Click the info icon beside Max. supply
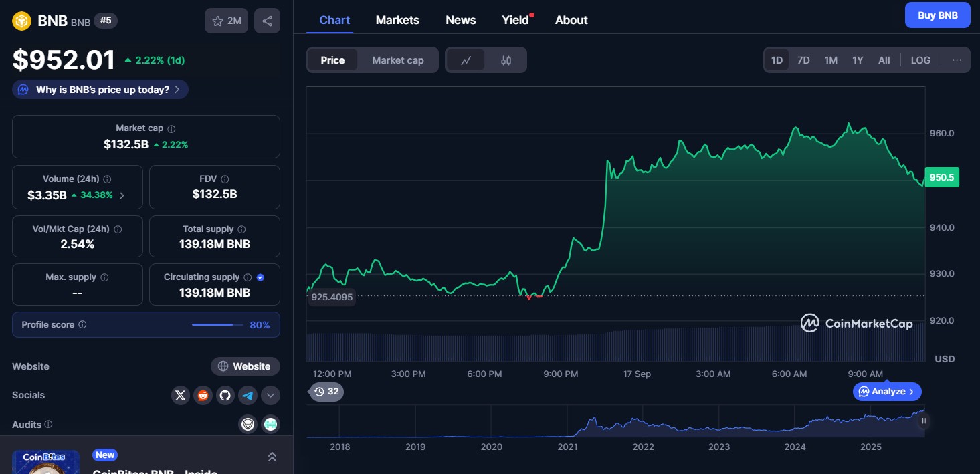 pos(104,277)
